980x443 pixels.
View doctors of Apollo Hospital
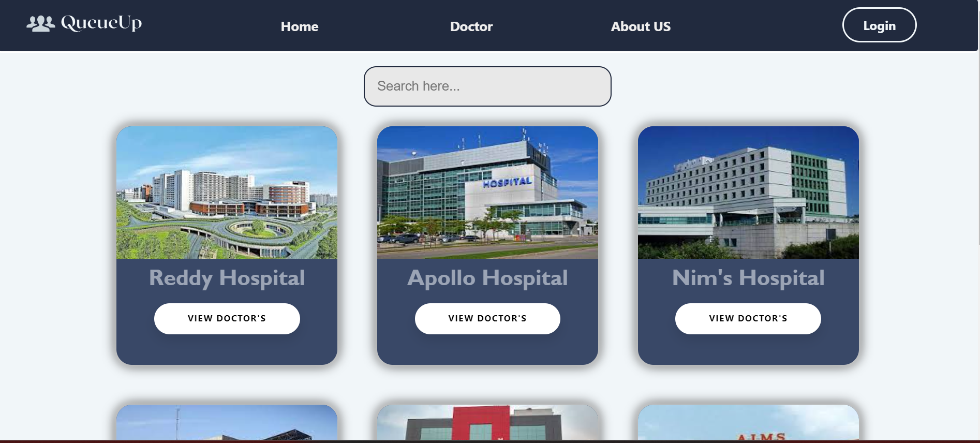click(x=487, y=319)
